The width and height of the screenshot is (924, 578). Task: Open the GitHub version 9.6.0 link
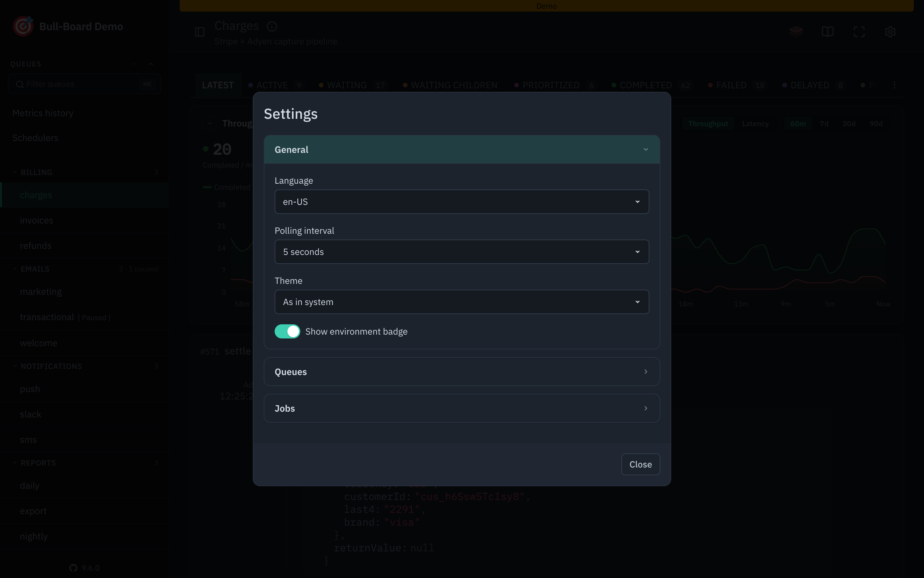pyautogui.click(x=85, y=568)
